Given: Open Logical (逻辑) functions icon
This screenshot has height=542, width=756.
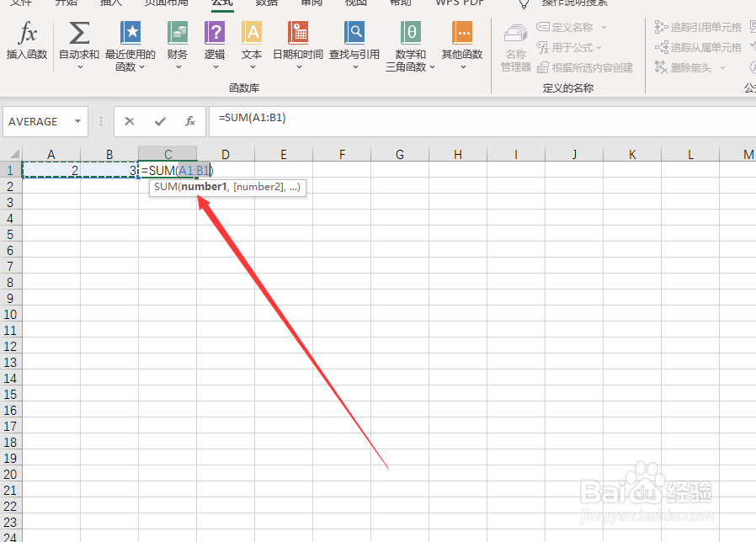Looking at the screenshot, I should pyautogui.click(x=215, y=33).
